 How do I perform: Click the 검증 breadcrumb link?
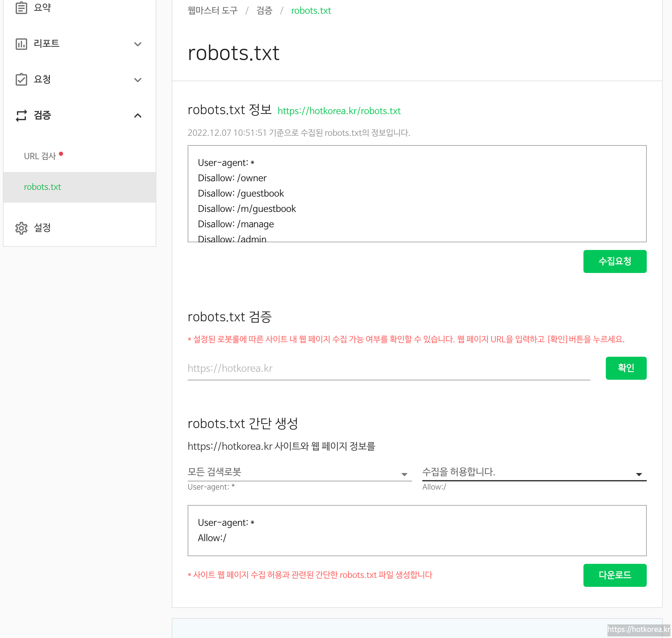[x=264, y=11]
